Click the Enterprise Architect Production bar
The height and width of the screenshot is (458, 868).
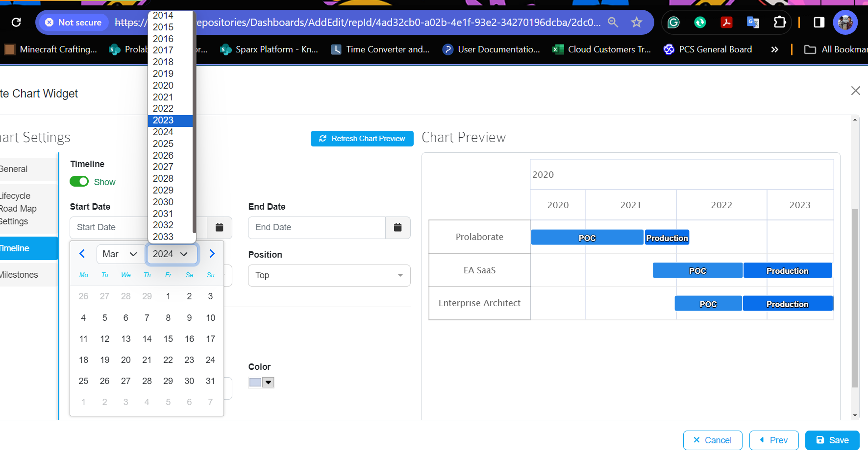click(x=788, y=304)
